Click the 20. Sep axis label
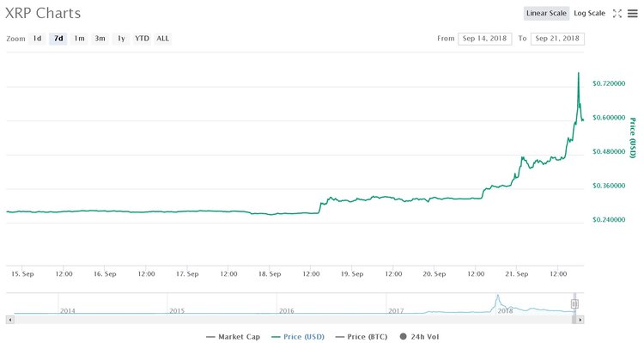The image size is (644, 343). click(x=434, y=274)
